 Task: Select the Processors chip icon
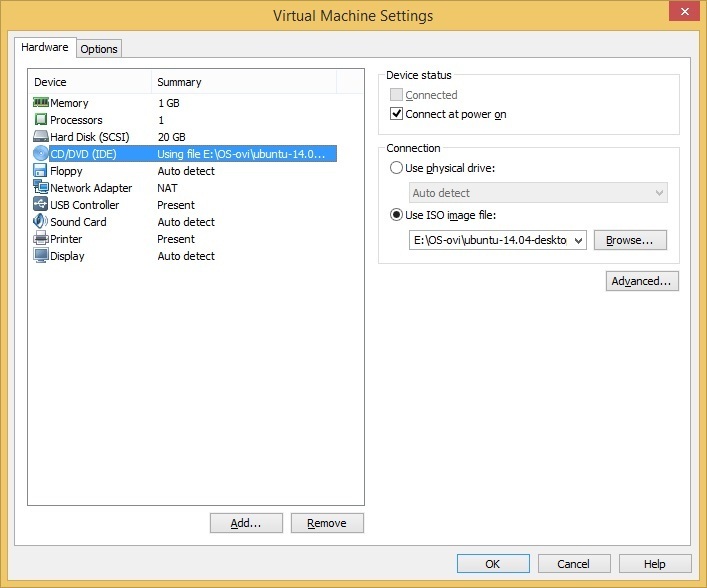pyautogui.click(x=41, y=119)
